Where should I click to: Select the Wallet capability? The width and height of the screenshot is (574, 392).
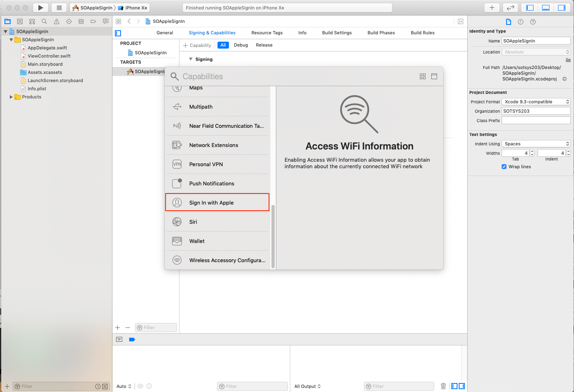pos(217,241)
